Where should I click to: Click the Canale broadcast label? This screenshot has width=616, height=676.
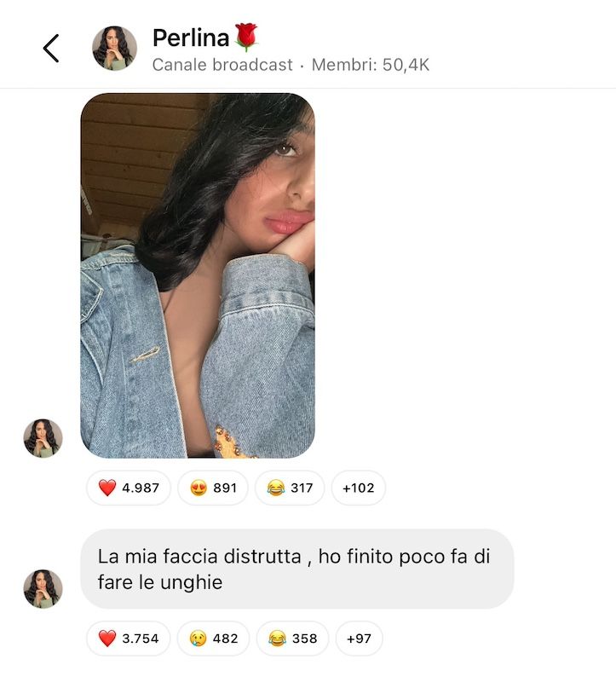coord(222,65)
